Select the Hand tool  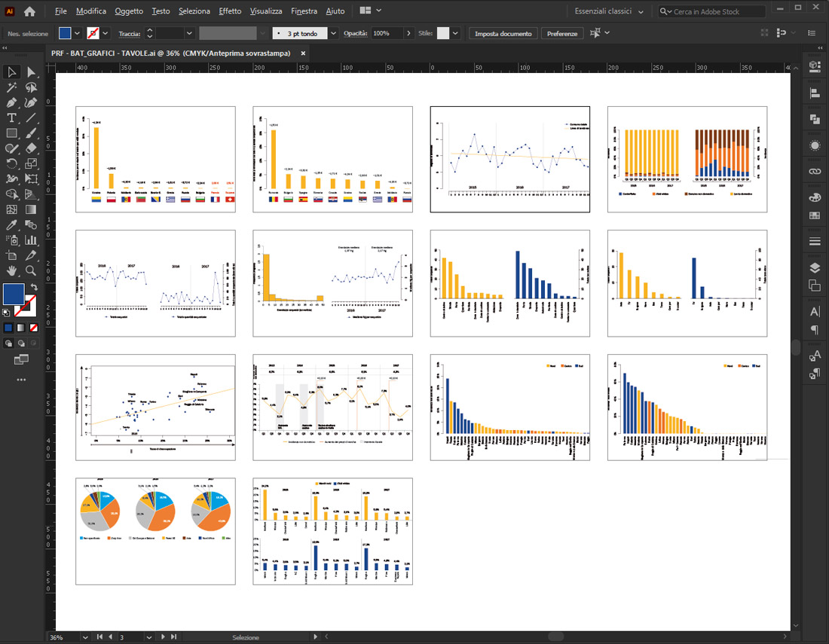tap(12, 270)
